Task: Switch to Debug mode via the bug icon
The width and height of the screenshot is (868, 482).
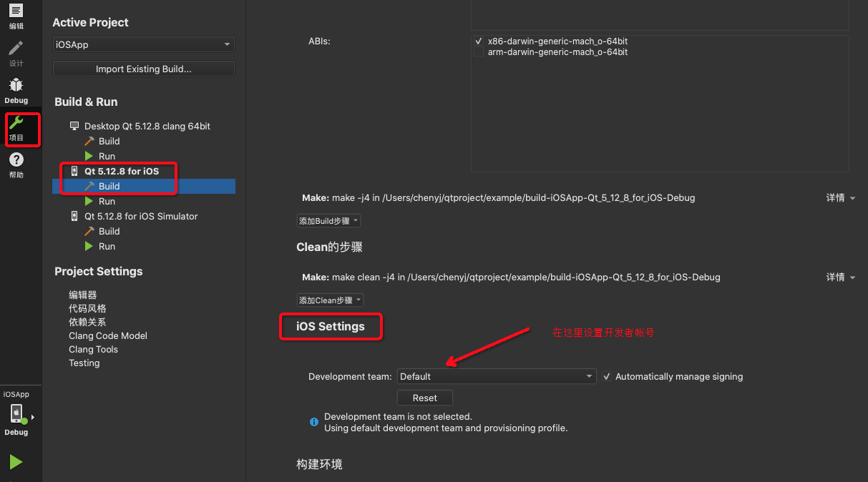Action: (16, 86)
